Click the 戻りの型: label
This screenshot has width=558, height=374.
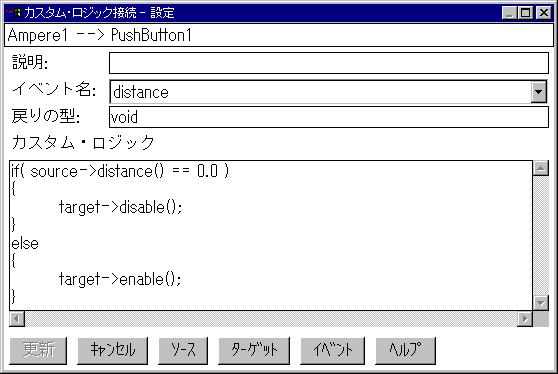[46, 116]
